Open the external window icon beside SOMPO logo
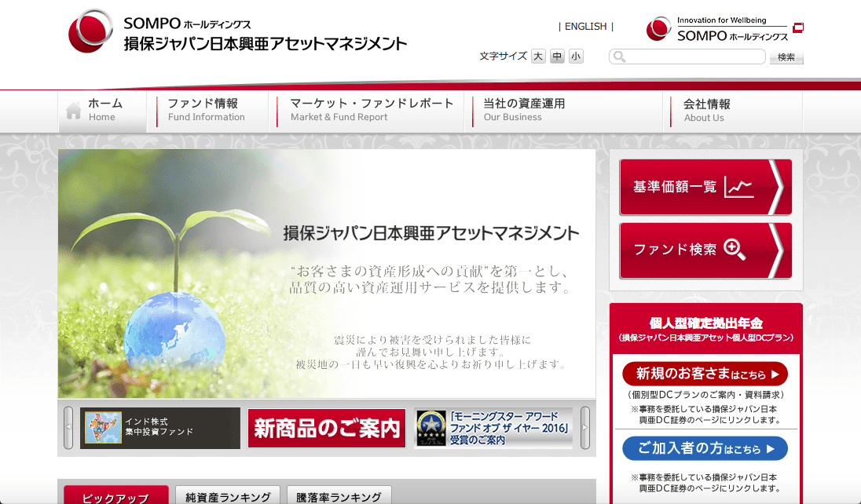Screen dimensions: 861x504 (798, 27)
